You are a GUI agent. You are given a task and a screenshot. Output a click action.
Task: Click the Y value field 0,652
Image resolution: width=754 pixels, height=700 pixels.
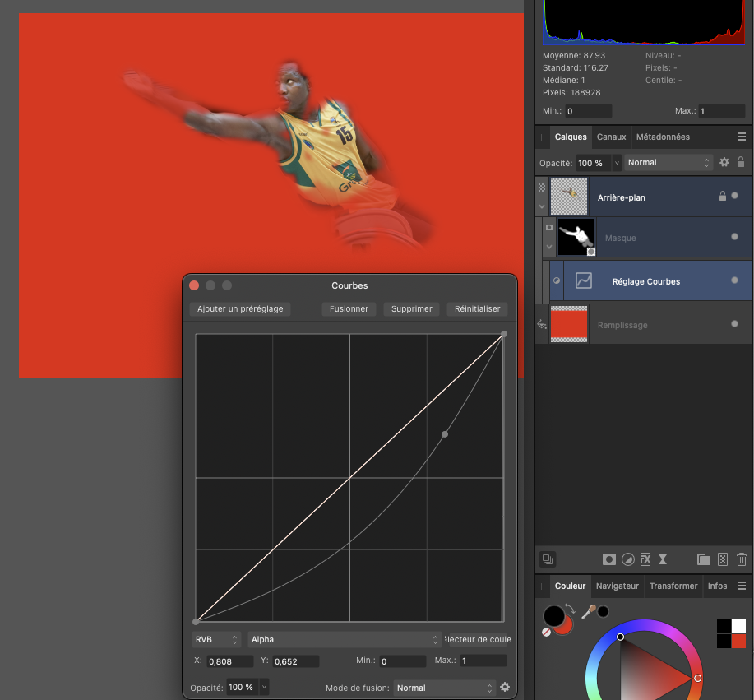[296, 661]
